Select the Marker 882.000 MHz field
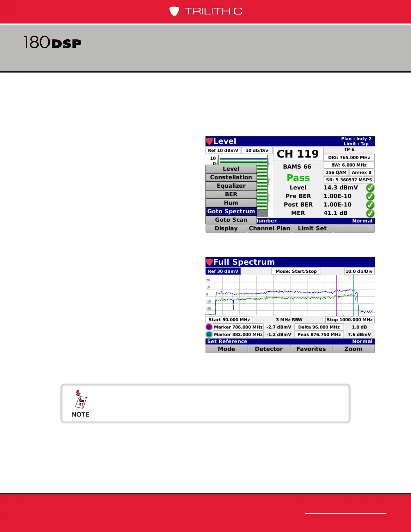Viewport: 411px width, 532px height. click(x=238, y=335)
